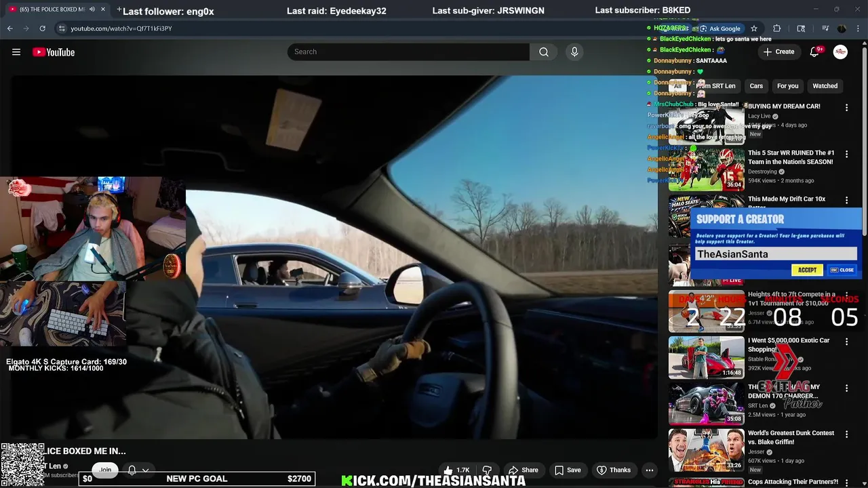The height and width of the screenshot is (488, 868).
Task: Click Ask Google in the address bar
Action: [x=720, y=28]
